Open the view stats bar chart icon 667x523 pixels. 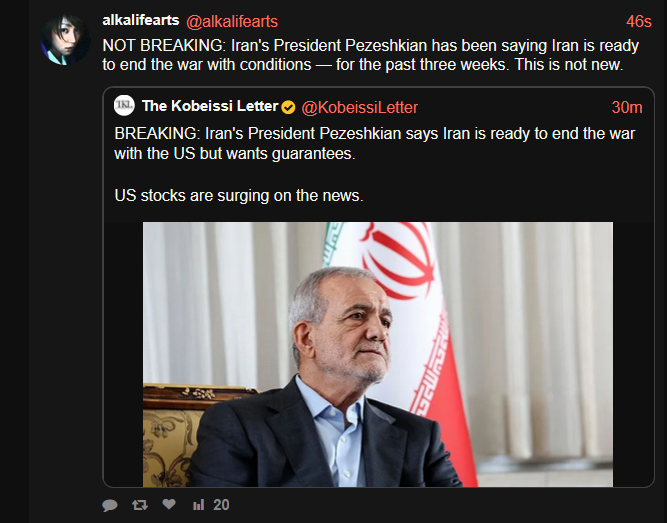click(199, 505)
